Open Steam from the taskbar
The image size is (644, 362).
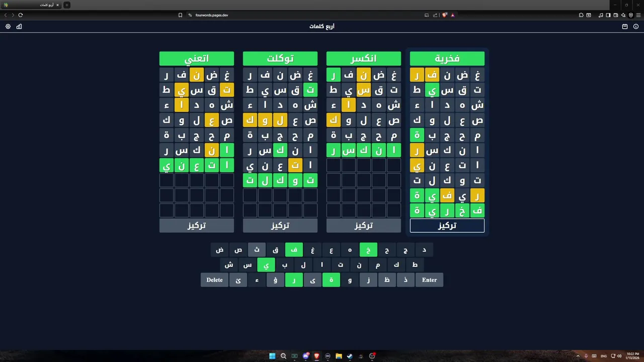tap(350, 356)
